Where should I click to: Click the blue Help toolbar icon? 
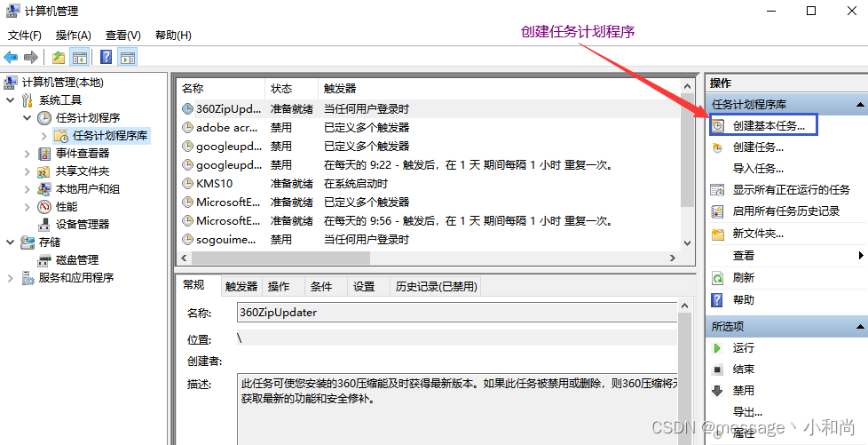tap(107, 57)
